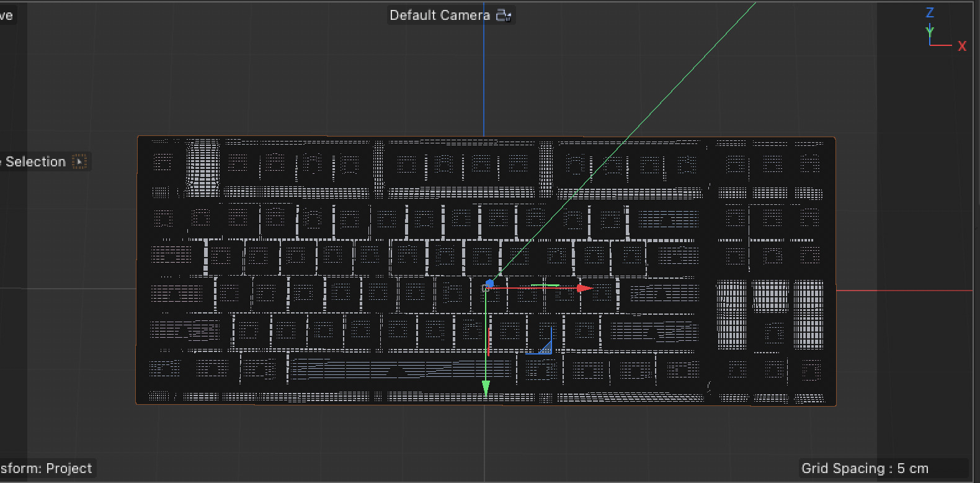980x483 pixels.
Task: Click the gizmo origin square
Action: click(x=486, y=288)
